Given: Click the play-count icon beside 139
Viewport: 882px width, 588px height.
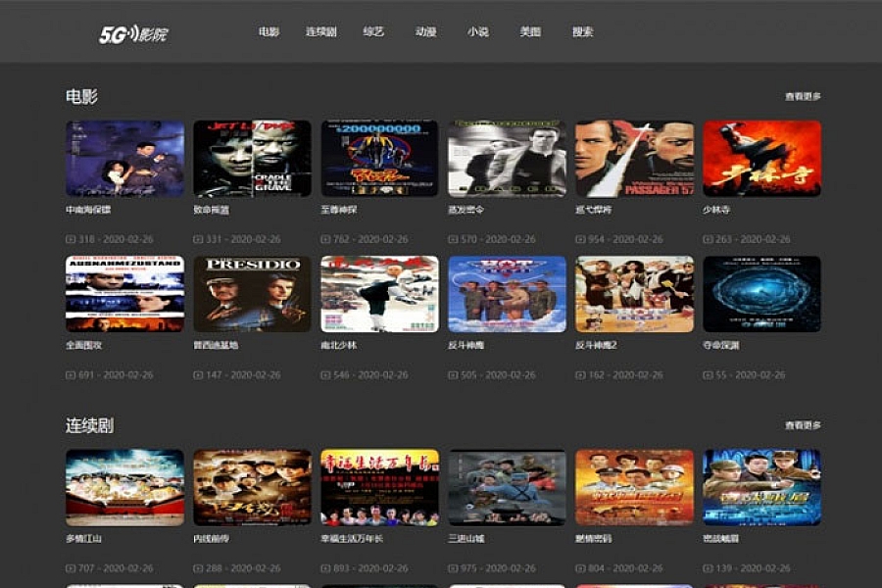Looking at the screenshot, I should point(708,568).
